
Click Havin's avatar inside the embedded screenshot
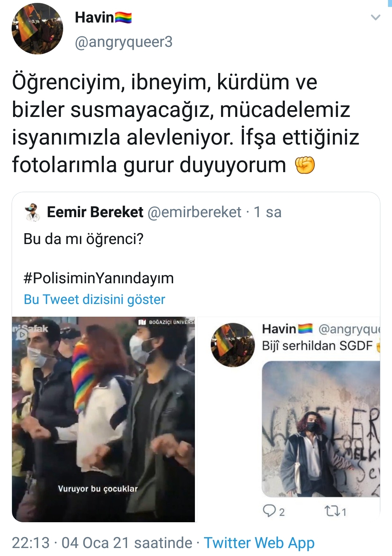pos(233,345)
